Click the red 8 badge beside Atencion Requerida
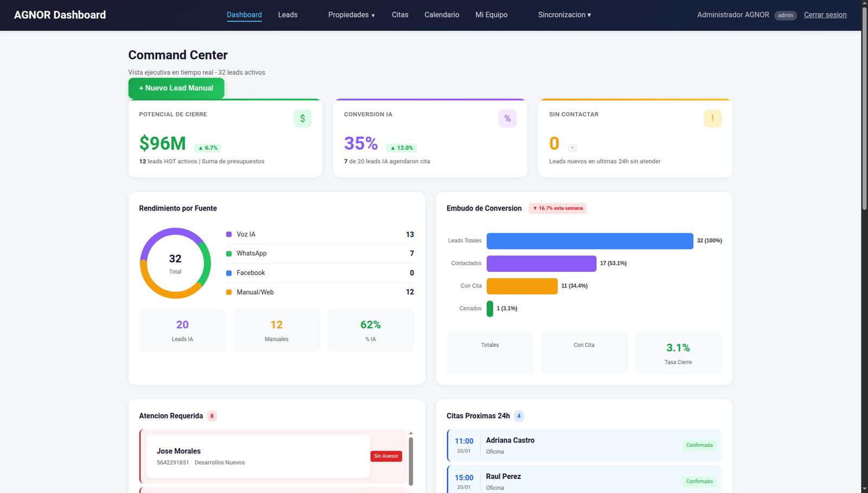Screen dimensions: 868x493 [212, 416]
